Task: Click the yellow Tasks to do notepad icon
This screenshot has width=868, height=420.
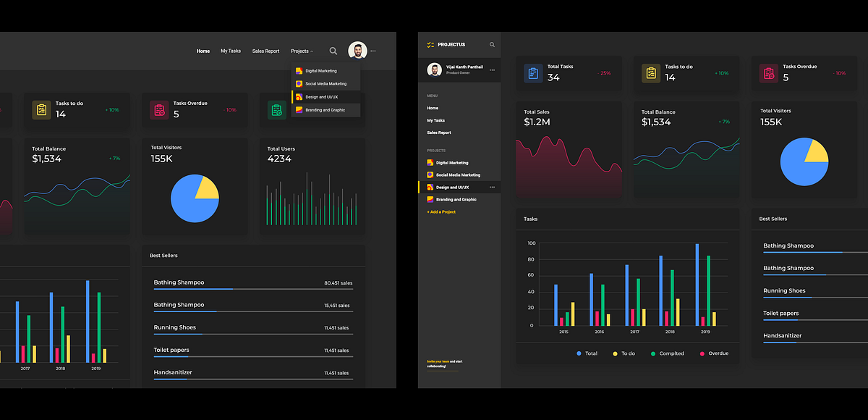Action: pyautogui.click(x=650, y=73)
